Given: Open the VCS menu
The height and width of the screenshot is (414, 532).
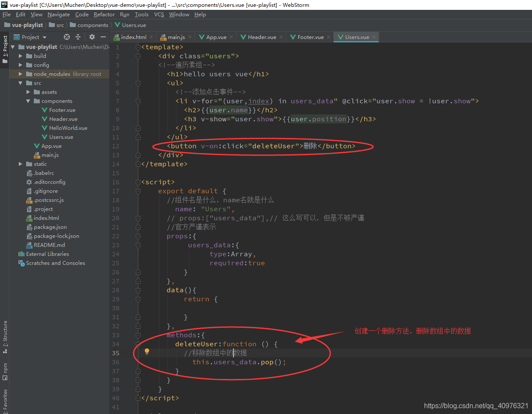Looking at the screenshot, I should pyautogui.click(x=159, y=15).
